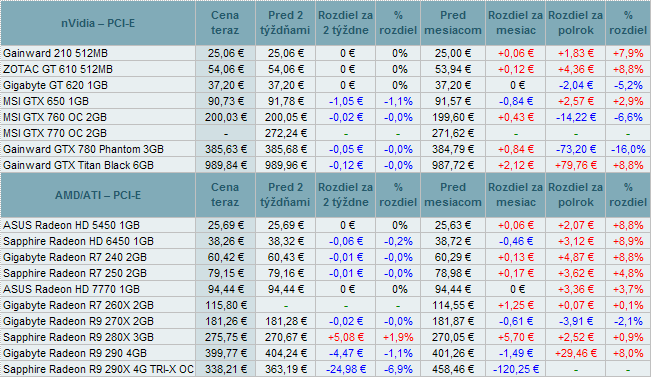Select the +29,46 € half-year difference cell
The image size is (651, 377).
[x=575, y=353]
